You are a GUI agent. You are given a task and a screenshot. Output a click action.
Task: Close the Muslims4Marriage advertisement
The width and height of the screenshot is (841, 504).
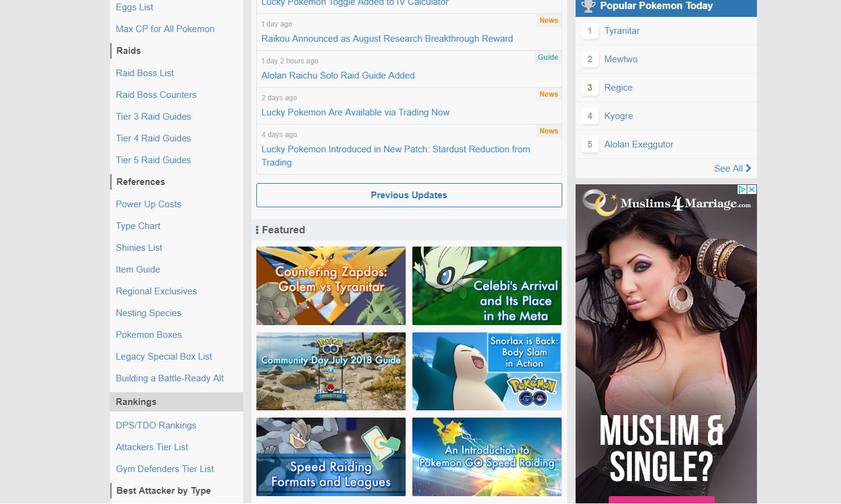[752, 189]
